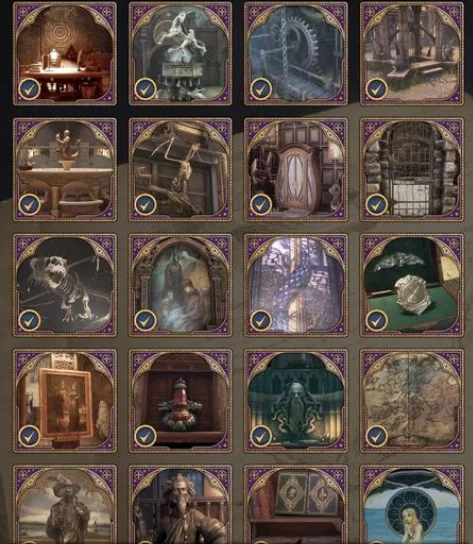Select the ghostly portrait painting card

click(180, 285)
